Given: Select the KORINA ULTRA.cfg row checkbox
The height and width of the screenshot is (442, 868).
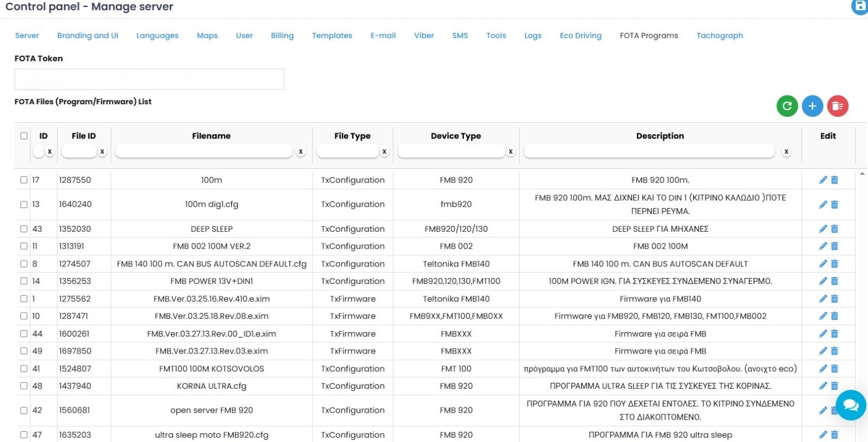Looking at the screenshot, I should pyautogui.click(x=24, y=386).
